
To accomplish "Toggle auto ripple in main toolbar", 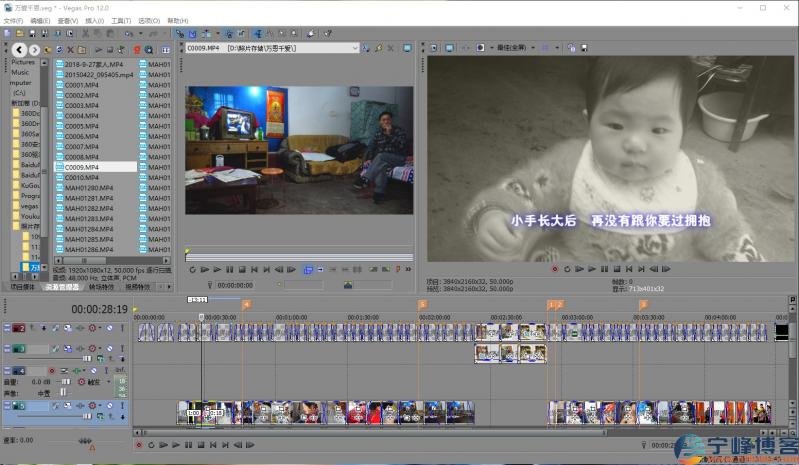I will pos(206,34).
